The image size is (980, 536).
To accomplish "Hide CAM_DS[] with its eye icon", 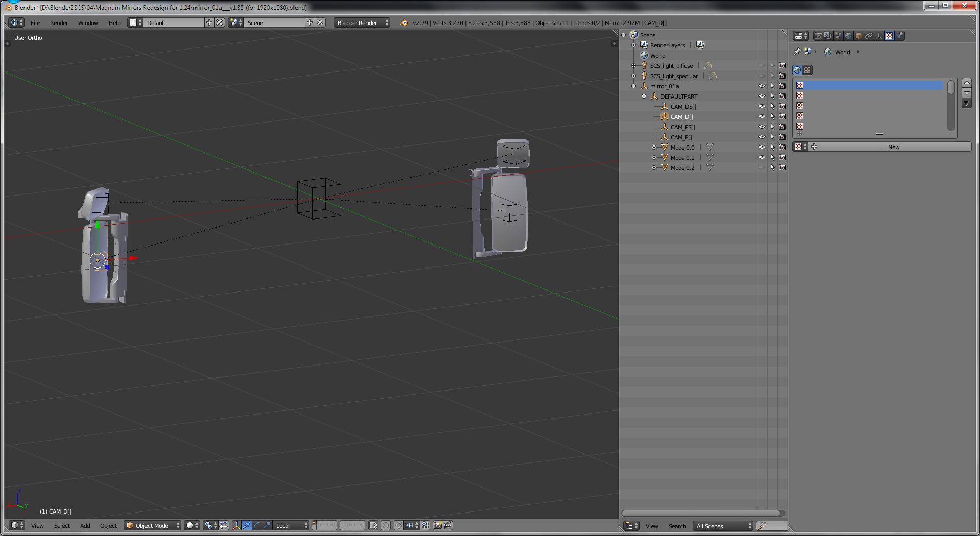I will point(762,107).
